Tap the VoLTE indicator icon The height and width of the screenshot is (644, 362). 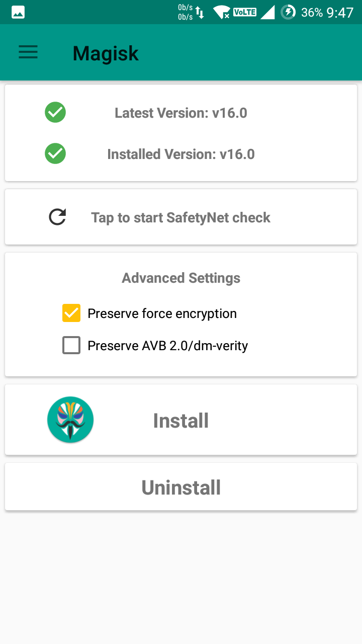pyautogui.click(x=245, y=12)
